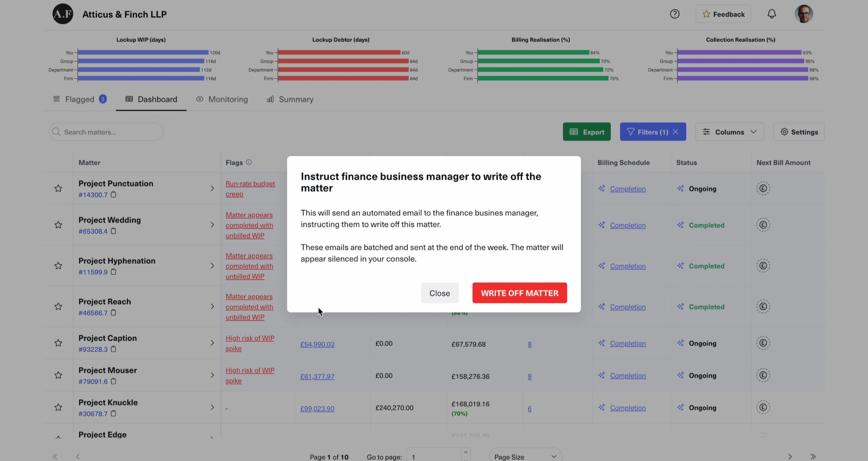Viewport: 868px width, 461px height.
Task: Click the Atticus & Finch logo
Action: [63, 14]
